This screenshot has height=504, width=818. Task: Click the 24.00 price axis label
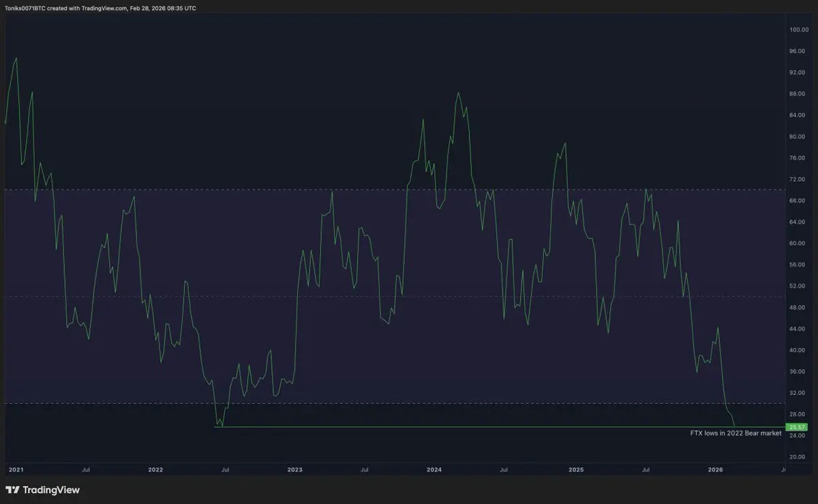click(x=798, y=435)
